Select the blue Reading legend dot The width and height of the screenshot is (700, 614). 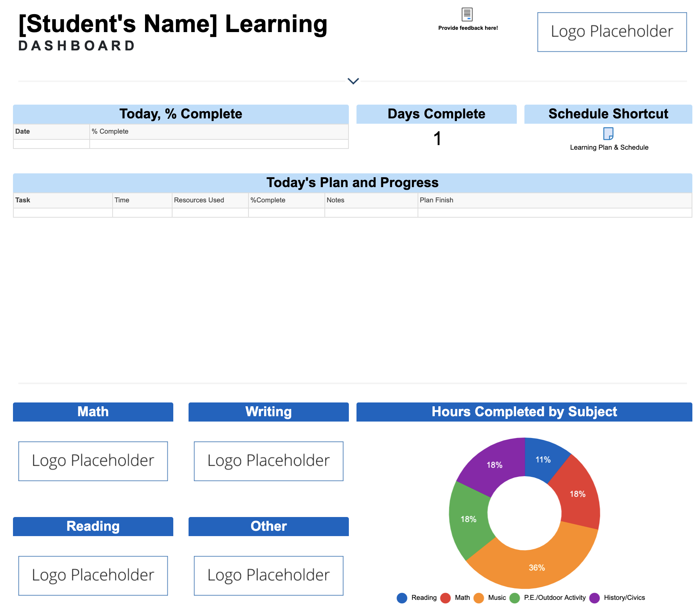tap(402, 598)
